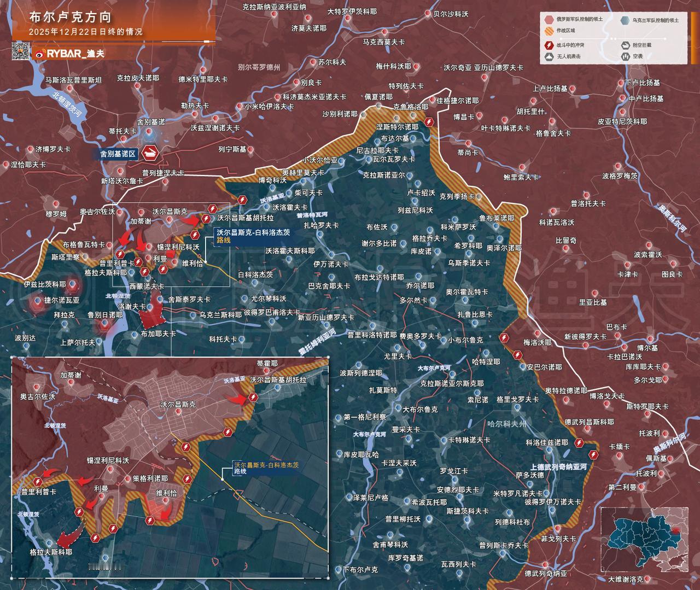Click the clash icon beside 涅斯特尔诺耶
This screenshot has width=700, height=590.
point(429,122)
